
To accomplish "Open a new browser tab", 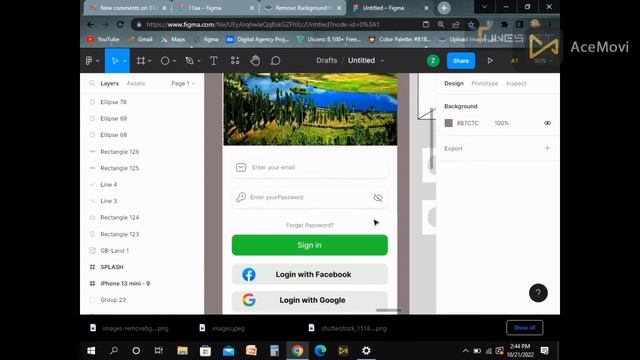I will (444, 8).
